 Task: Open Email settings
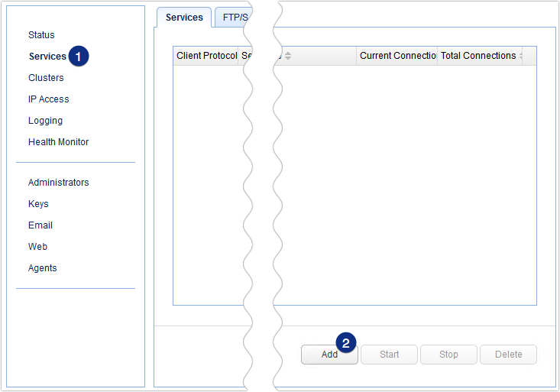tap(40, 225)
